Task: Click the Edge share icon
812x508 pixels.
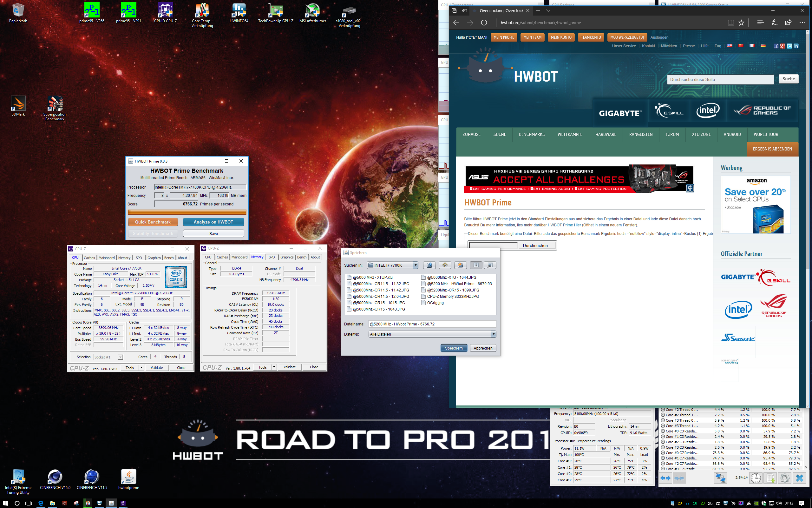Action: click(788, 23)
